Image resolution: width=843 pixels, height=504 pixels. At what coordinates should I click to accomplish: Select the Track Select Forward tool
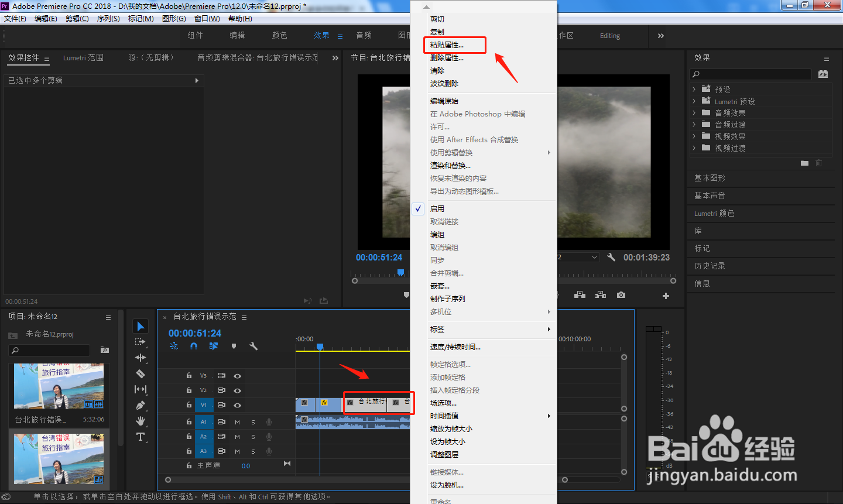[x=140, y=342]
